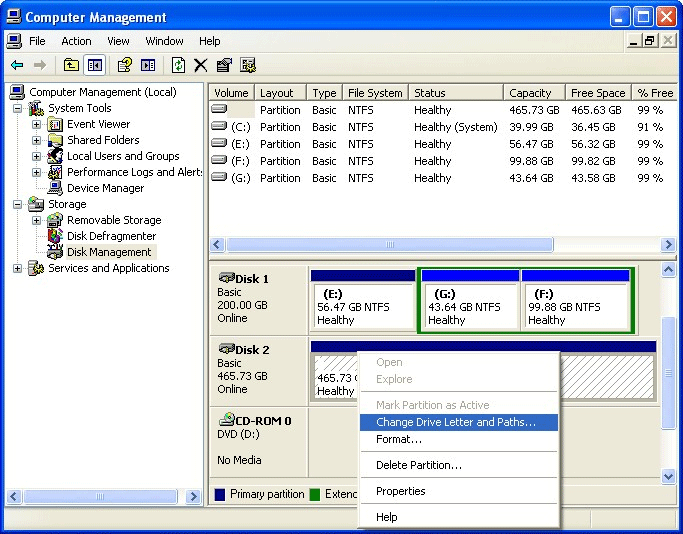
Task: Select Performance Logs and Alerts icon
Action: 55,172
